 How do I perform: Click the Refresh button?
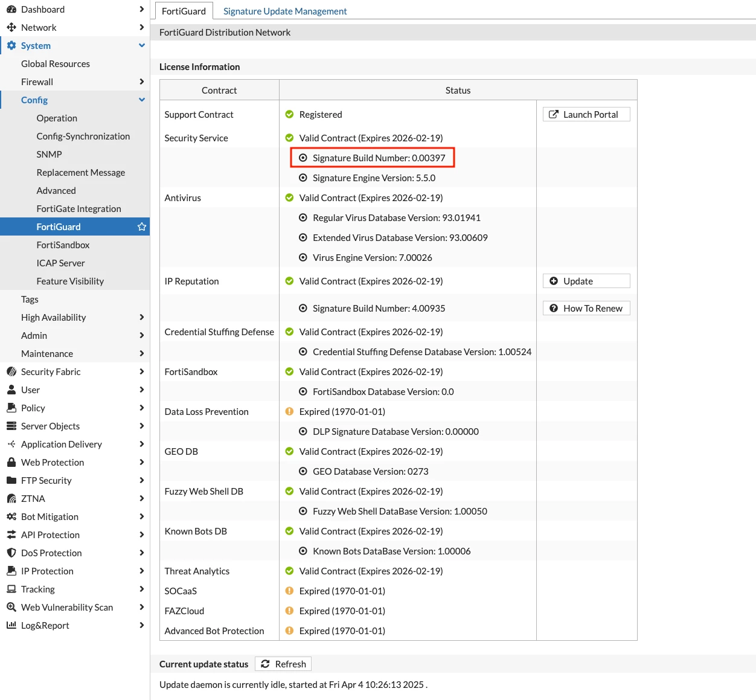(x=283, y=664)
